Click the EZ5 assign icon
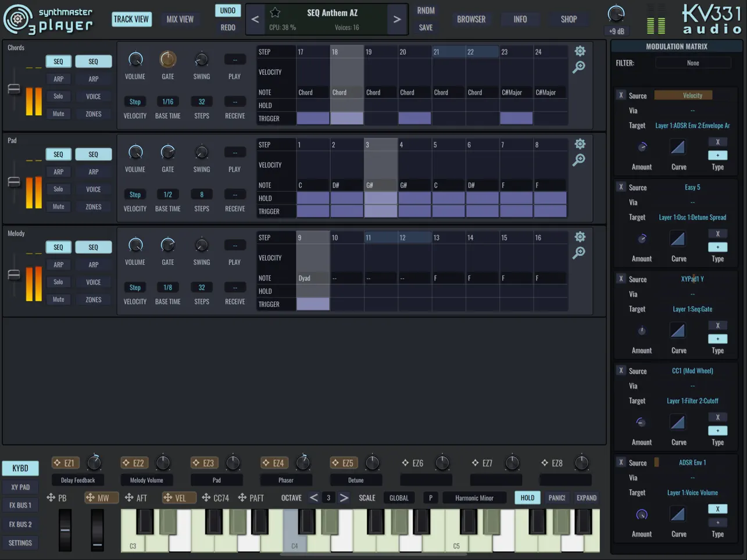 335,463
